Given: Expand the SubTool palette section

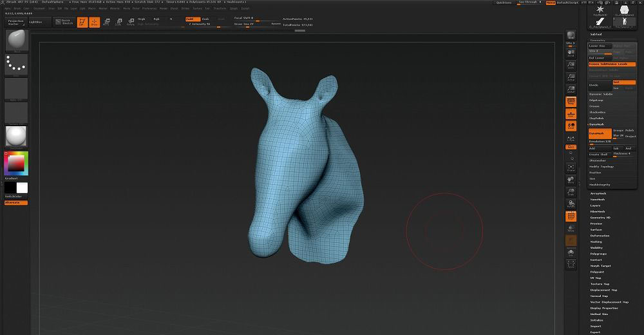Looking at the screenshot, I should coord(596,34).
